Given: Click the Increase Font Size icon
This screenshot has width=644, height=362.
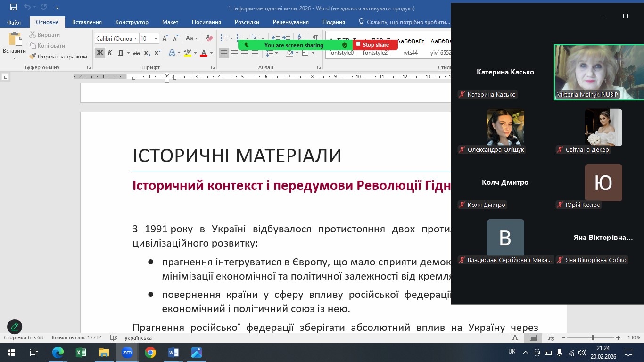Looking at the screenshot, I should (165, 38).
